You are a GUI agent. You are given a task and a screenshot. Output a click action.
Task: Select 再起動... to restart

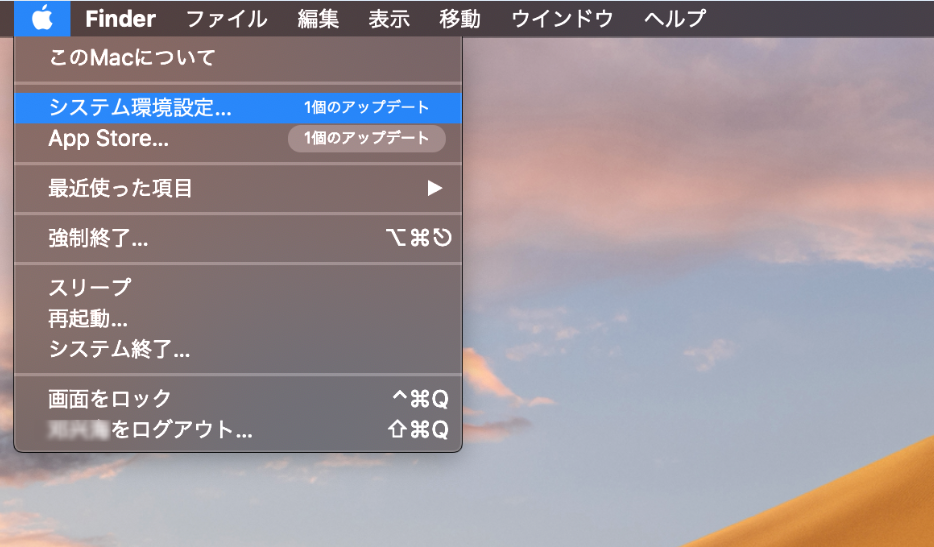(x=238, y=319)
